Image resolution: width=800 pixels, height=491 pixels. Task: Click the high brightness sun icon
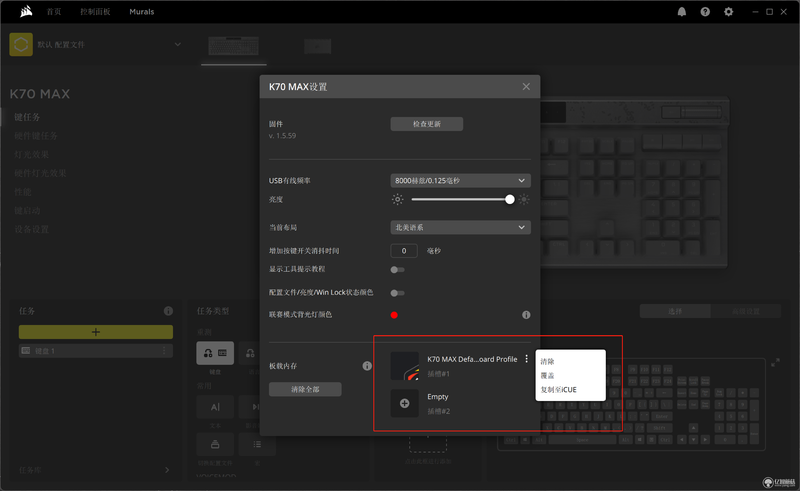pyautogui.click(x=524, y=200)
